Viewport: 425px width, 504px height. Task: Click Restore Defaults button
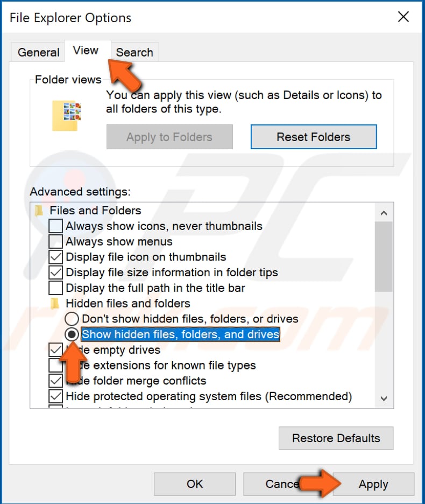pyautogui.click(x=336, y=438)
